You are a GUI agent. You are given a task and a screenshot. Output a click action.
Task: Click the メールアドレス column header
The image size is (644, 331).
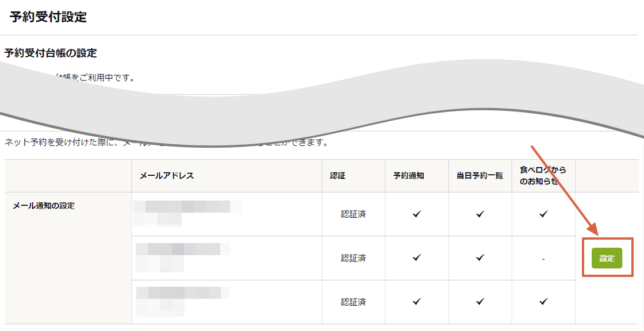(167, 176)
